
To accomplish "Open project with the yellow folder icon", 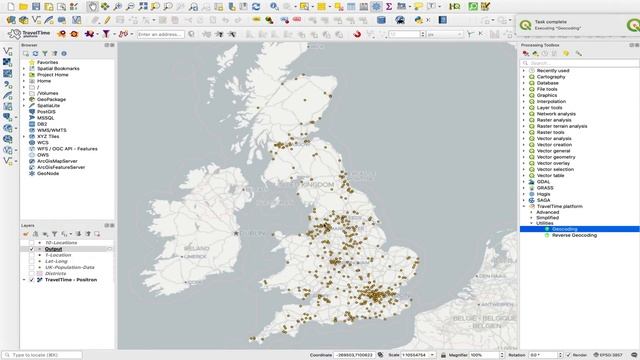I will pyautogui.click(x=24, y=7).
